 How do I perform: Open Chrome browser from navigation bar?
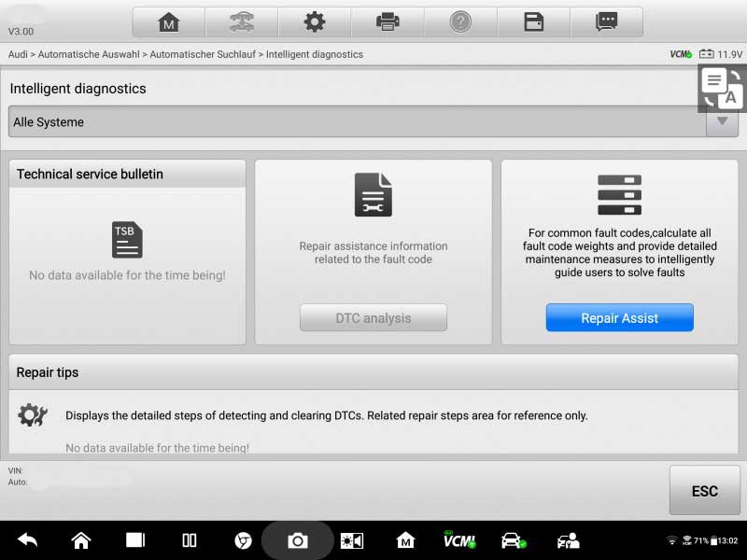point(243,540)
